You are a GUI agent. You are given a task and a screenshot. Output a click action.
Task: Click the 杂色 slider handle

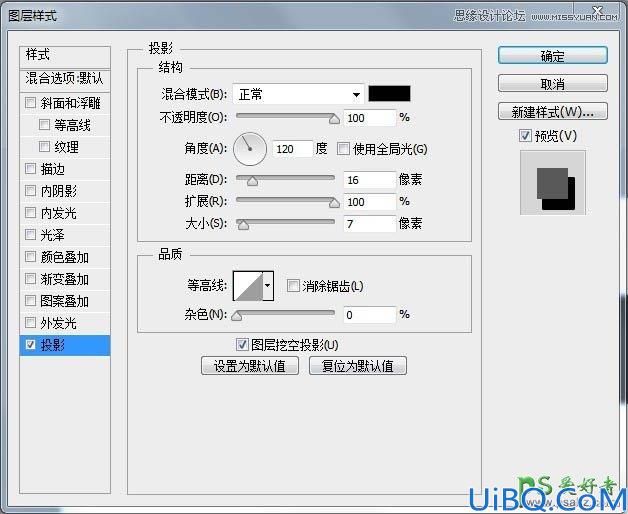(237, 316)
